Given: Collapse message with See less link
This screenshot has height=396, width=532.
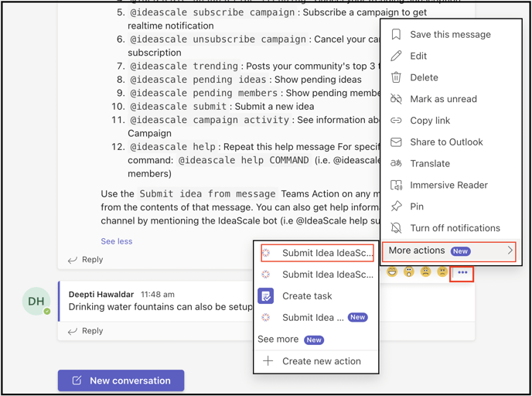Looking at the screenshot, I should (x=116, y=241).
